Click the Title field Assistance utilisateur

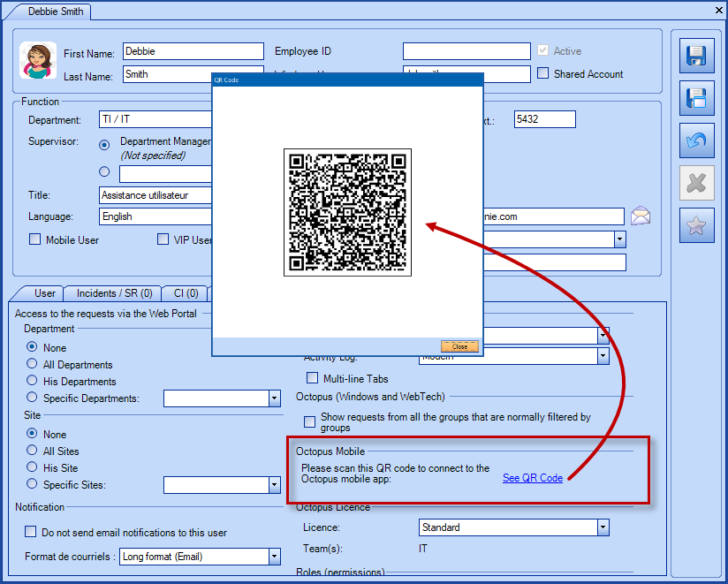pos(155,195)
